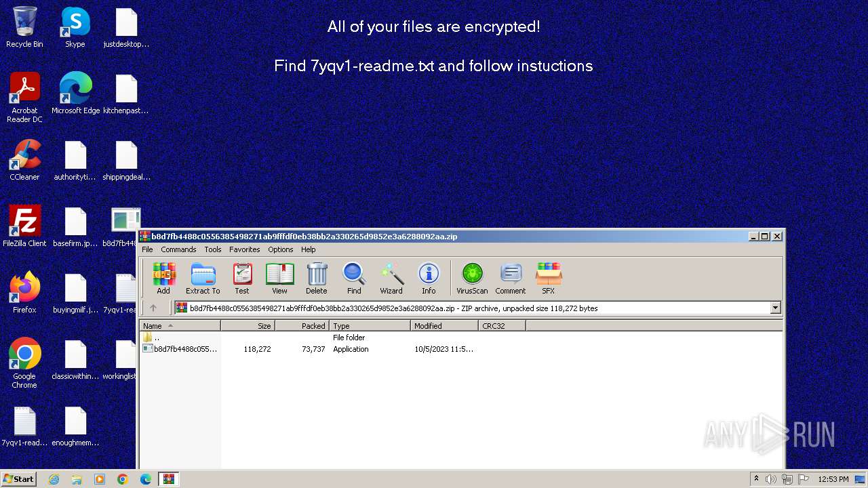
Task: Select the shippingdeal... file on desktop
Action: [x=126, y=161]
